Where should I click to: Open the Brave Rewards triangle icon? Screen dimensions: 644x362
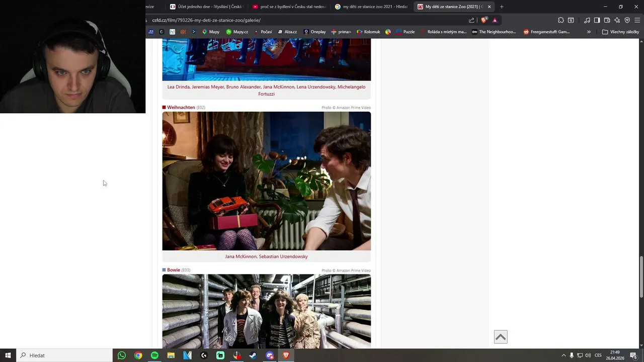pos(495,20)
